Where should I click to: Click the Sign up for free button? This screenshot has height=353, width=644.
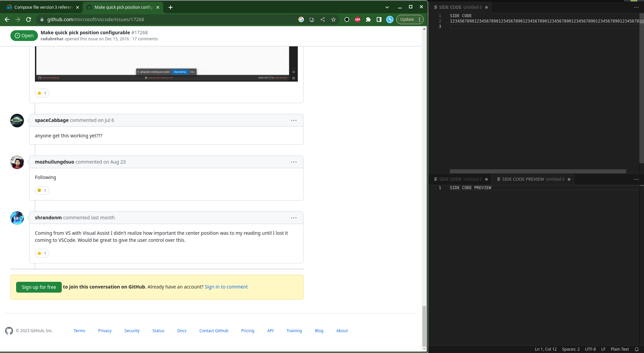(39, 287)
